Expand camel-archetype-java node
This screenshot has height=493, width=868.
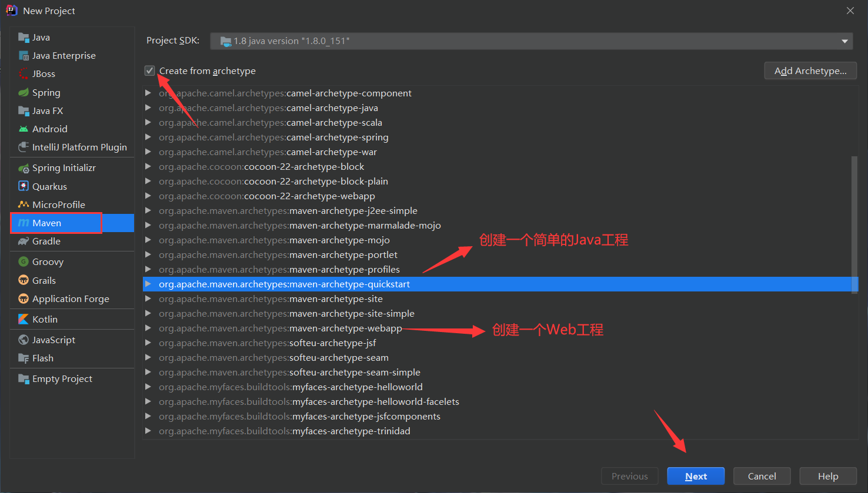coord(148,108)
